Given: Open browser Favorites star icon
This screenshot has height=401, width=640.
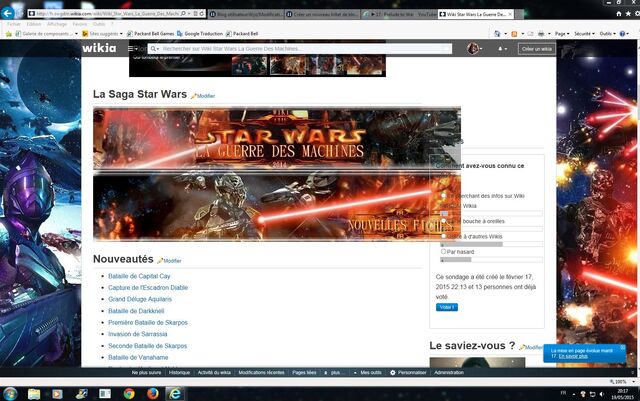Looking at the screenshot, I should click(629, 13).
